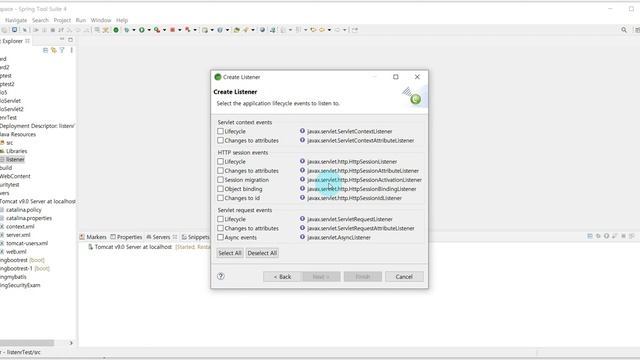
Task: Open the Window menu
Action: (101, 20)
